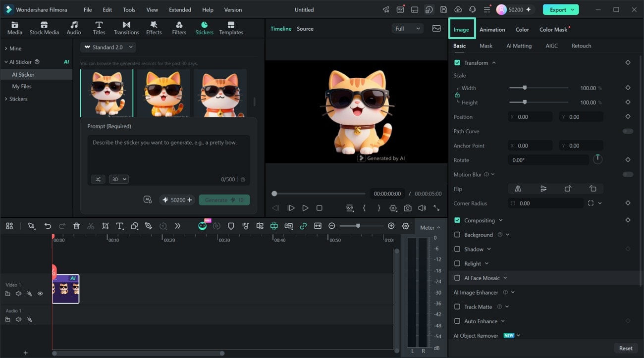Select My Files in the sidebar
This screenshot has width=644, height=358.
tap(22, 86)
